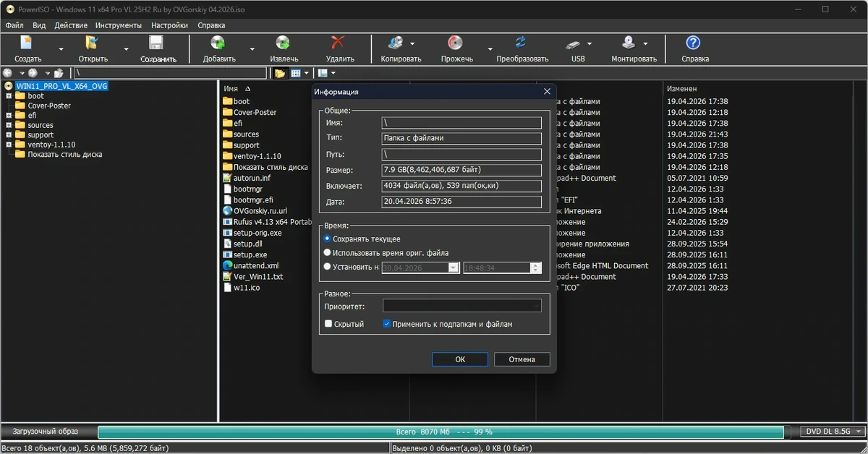This screenshot has height=454, width=868.
Task: Click the Размер field showing 7.9 GB
Action: tap(461, 171)
